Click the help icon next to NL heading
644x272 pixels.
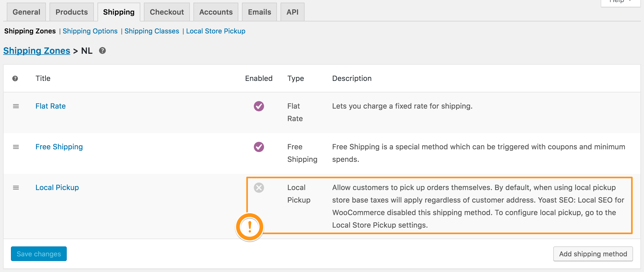(x=102, y=51)
